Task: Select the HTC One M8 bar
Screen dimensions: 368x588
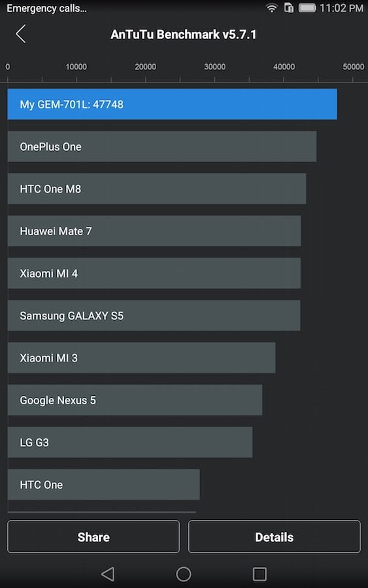Action: tap(157, 189)
